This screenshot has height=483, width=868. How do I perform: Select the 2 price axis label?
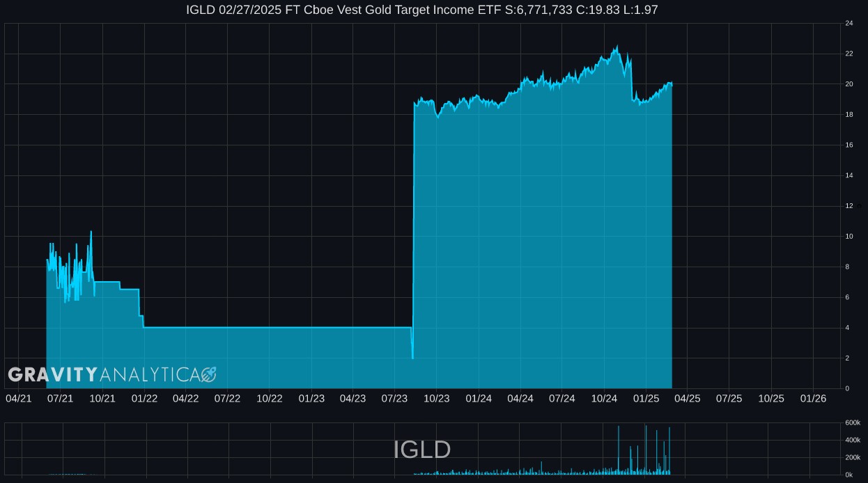pyautogui.click(x=847, y=358)
